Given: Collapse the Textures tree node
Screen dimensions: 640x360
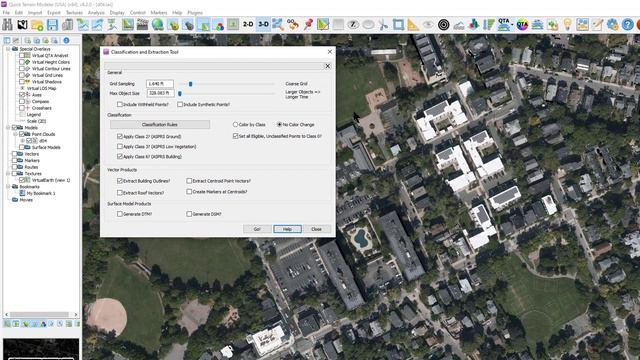Looking at the screenshot, I should (x=8, y=173).
